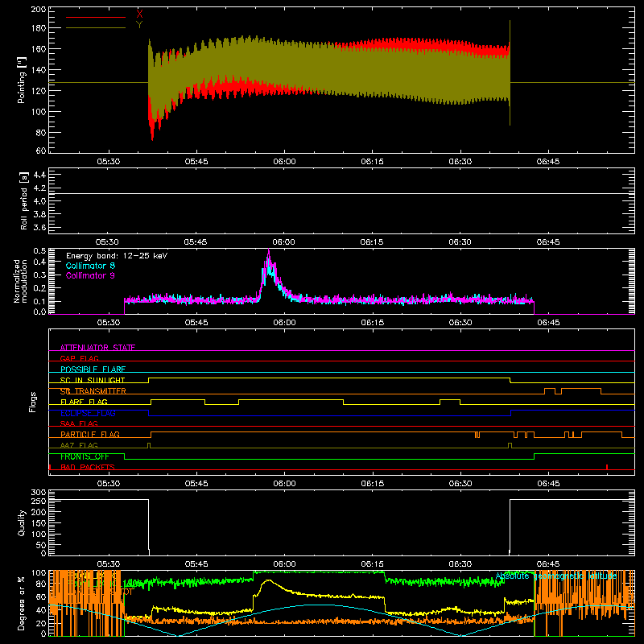This screenshot has height=644, width=644.
Task: Click the 'Absolute geomagnetic latitude' label
Action: point(556,576)
